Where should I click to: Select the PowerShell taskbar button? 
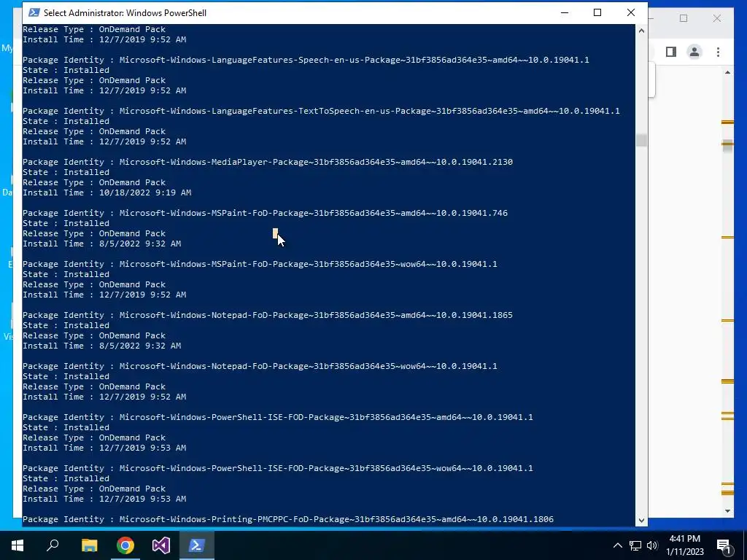click(197, 545)
